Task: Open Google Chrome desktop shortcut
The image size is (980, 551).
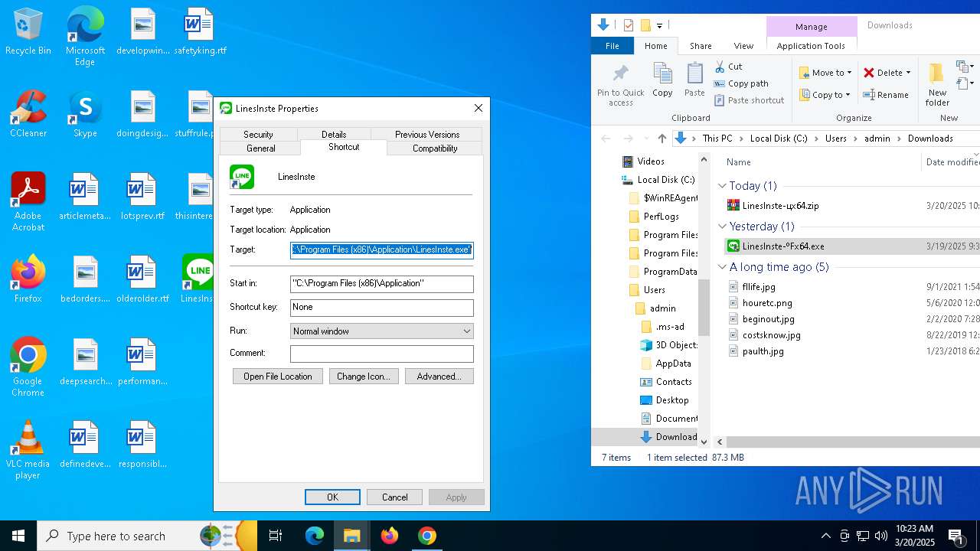Action: coord(28,367)
